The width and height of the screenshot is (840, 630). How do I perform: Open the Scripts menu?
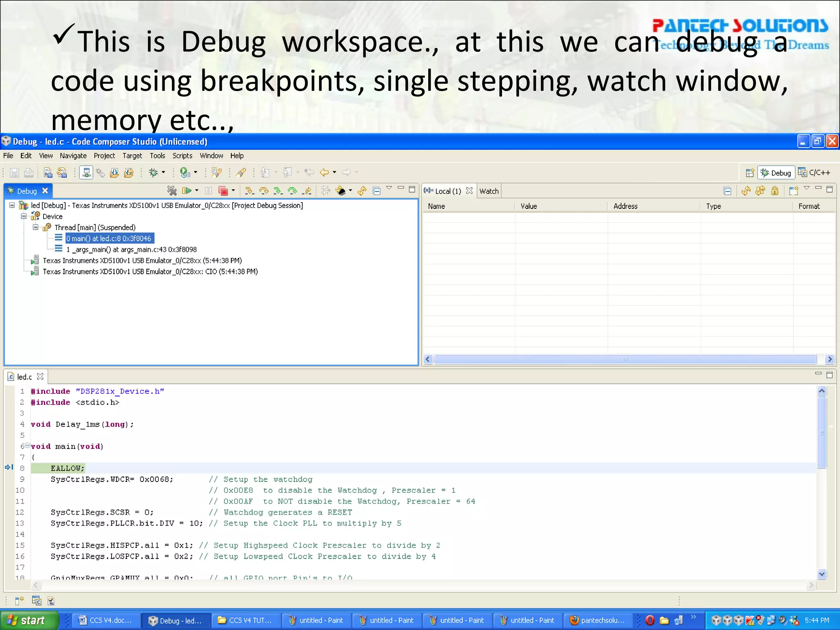click(182, 155)
